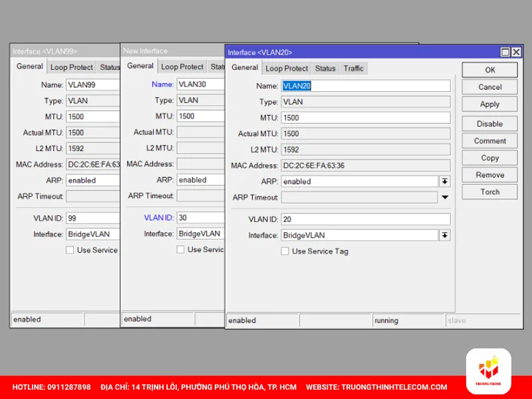Maximize the Interface VLAN20 window
This screenshot has width=532, height=399.
505,52
